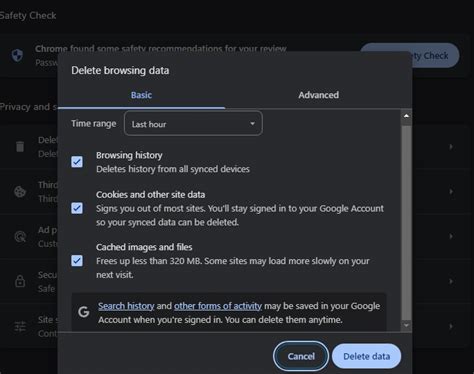The image size is (474, 374).
Task: Select the Basic tab
Action: point(141,95)
